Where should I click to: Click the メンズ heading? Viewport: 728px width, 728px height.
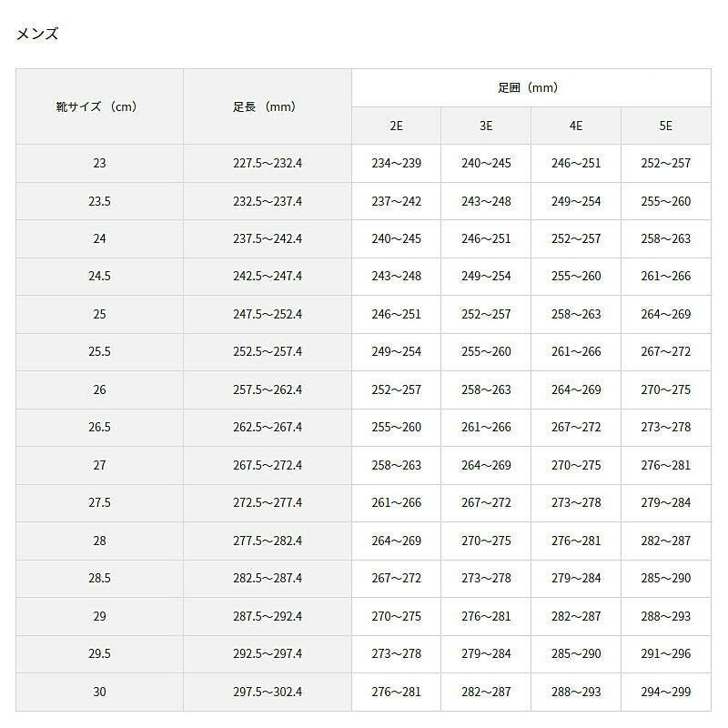click(x=37, y=34)
